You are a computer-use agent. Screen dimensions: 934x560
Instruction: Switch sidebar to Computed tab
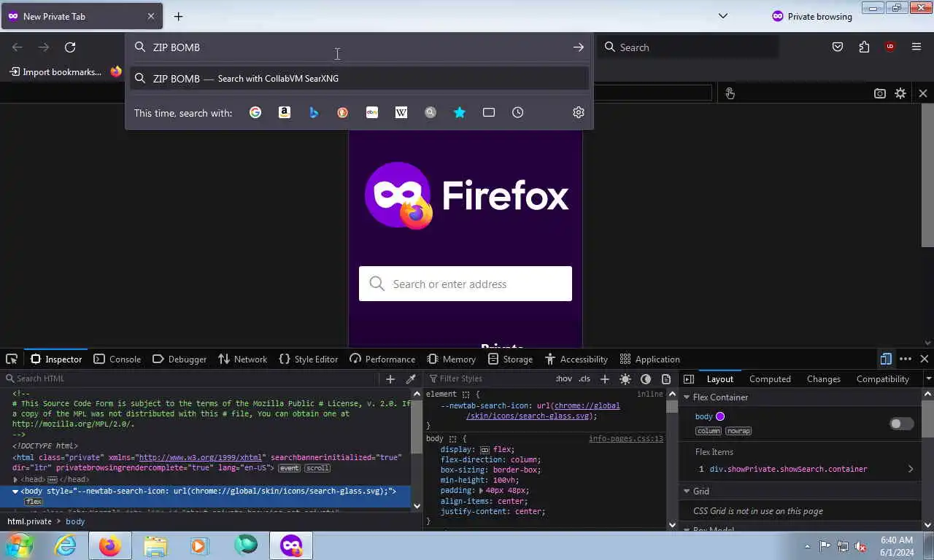pos(770,379)
